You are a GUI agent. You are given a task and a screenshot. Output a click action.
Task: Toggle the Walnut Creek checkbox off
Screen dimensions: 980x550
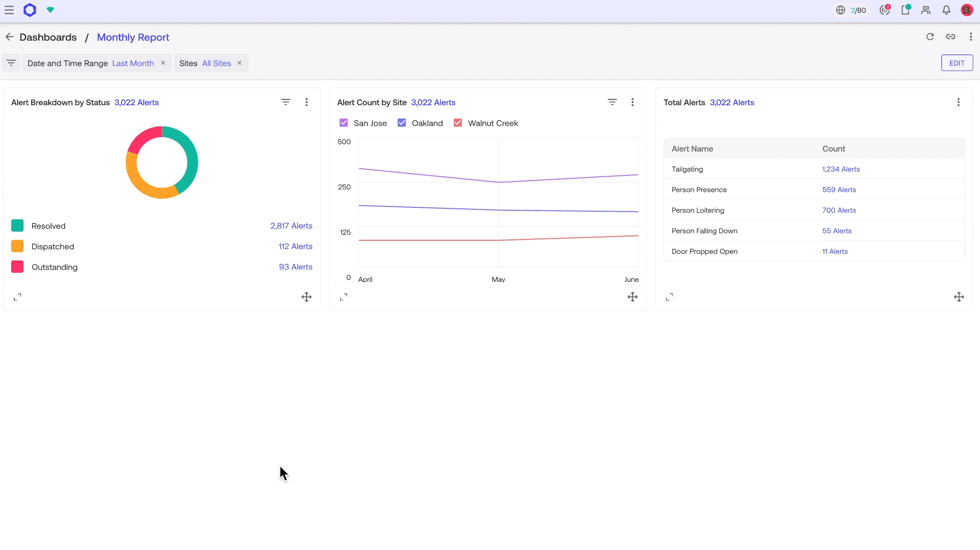click(458, 123)
